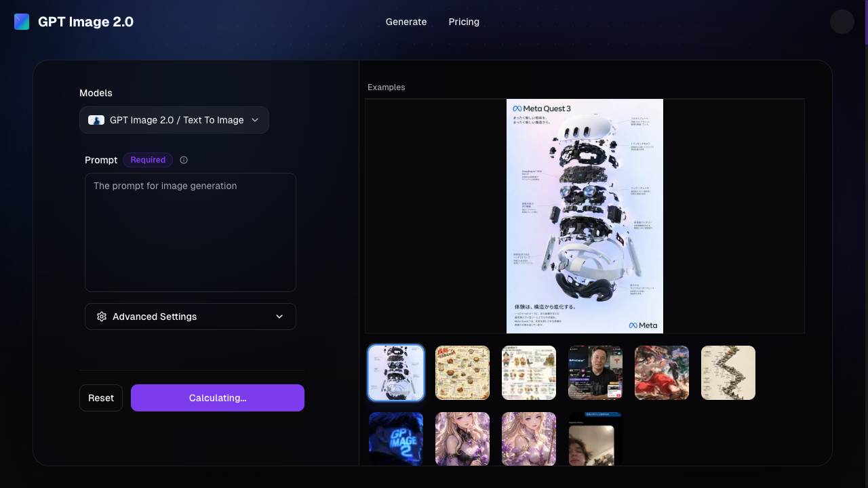Open the zigzag staircase tower thumbnail

[728, 373]
